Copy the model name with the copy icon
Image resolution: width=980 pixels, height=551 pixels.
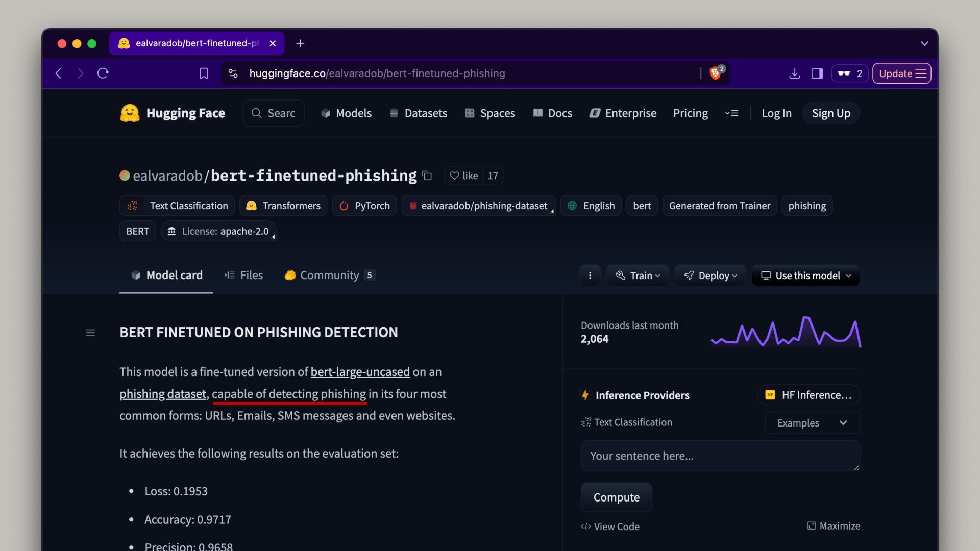click(x=427, y=176)
